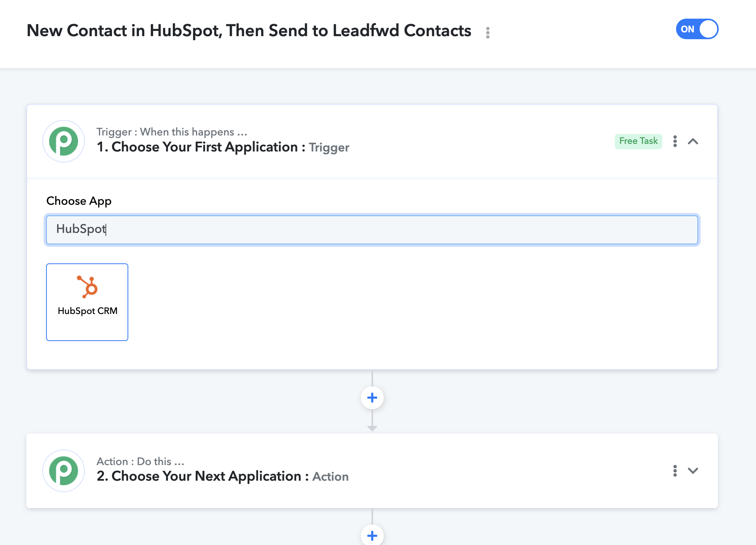Viewport: 756px width, 545px height.
Task: Click the "Choose App" field label
Action: tap(79, 201)
